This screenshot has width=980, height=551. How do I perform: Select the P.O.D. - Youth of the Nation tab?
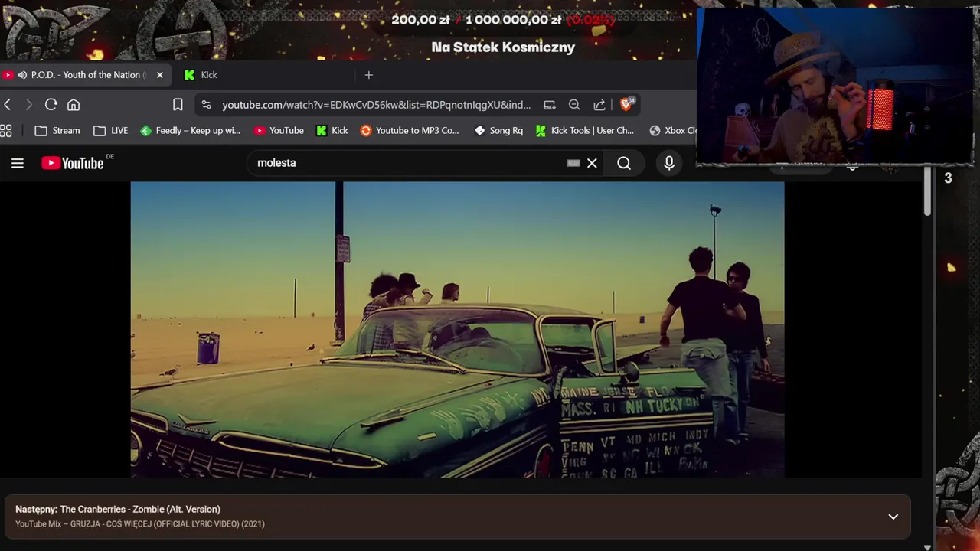coord(84,75)
